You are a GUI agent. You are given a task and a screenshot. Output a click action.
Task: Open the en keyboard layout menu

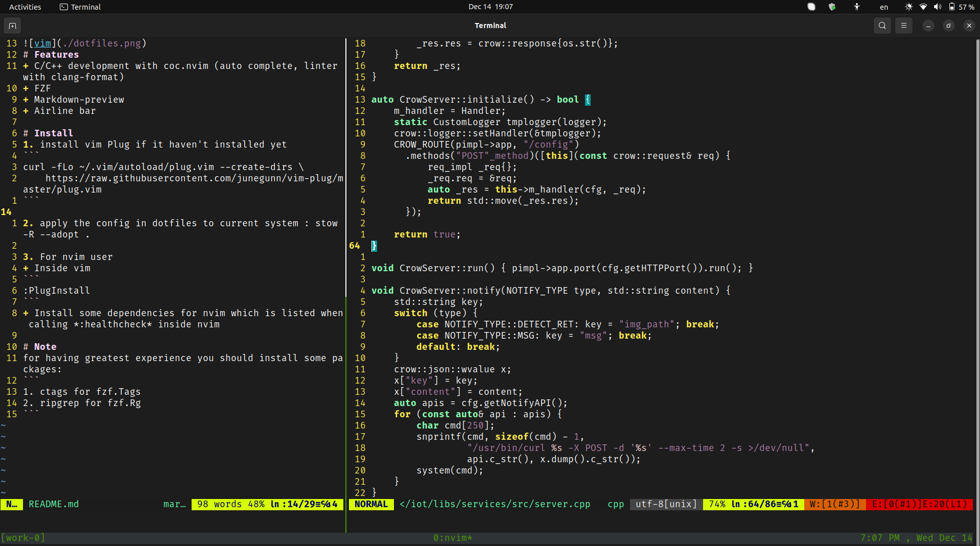[884, 7]
